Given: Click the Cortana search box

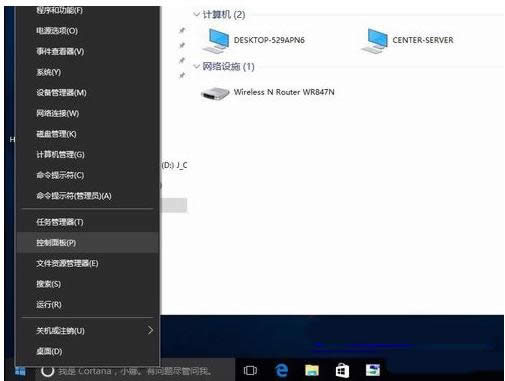Looking at the screenshot, I should (x=135, y=371).
